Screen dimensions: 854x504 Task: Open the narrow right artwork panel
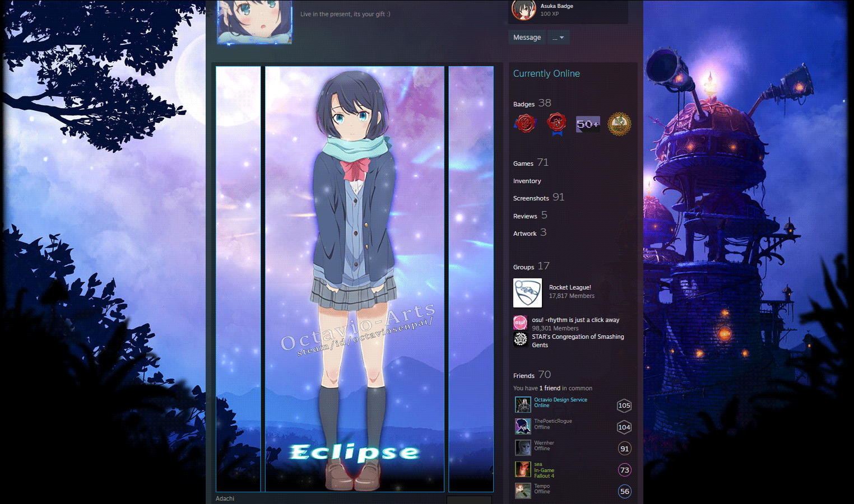(x=471, y=279)
